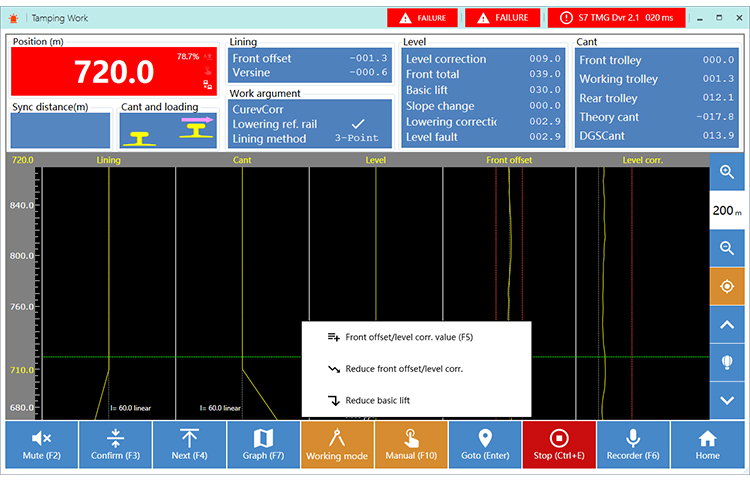Viewport: 750px width, 480px height.
Task: Move chart up with chevron up
Action: coord(727,325)
